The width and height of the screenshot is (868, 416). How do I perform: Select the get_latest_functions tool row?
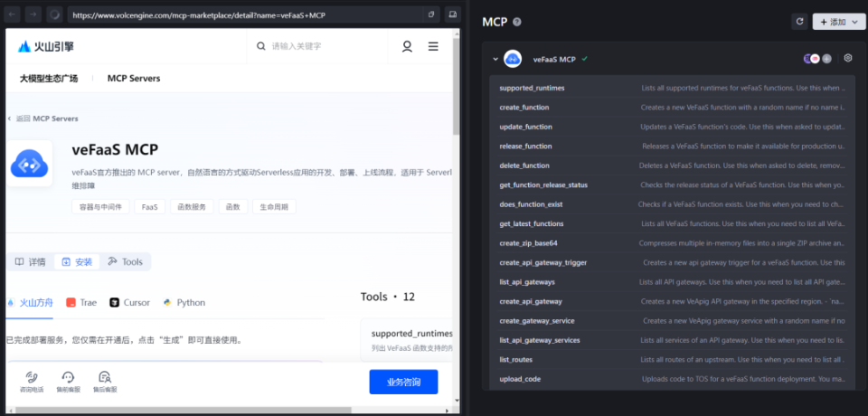click(672, 223)
